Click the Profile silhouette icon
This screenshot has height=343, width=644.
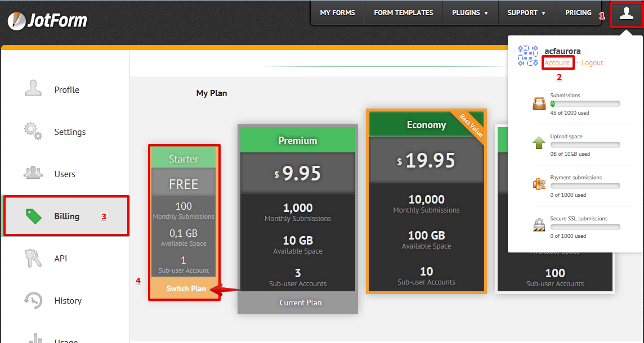tap(33, 88)
